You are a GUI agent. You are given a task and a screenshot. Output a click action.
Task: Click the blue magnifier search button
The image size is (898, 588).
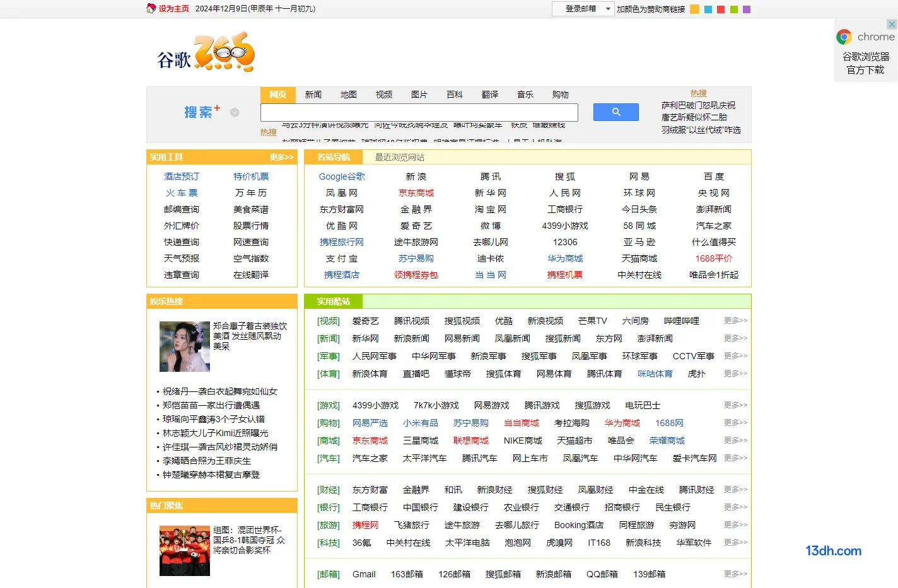(615, 112)
